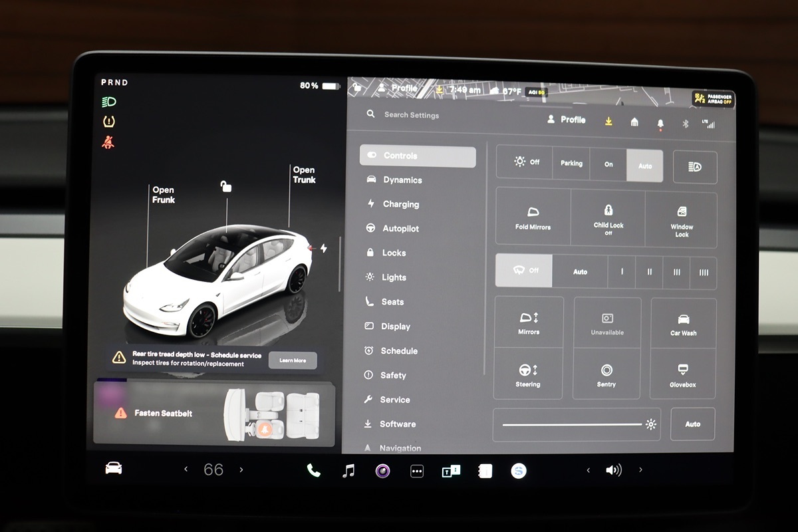Image resolution: width=798 pixels, height=532 pixels.
Task: Open the Music app
Action: click(x=348, y=471)
